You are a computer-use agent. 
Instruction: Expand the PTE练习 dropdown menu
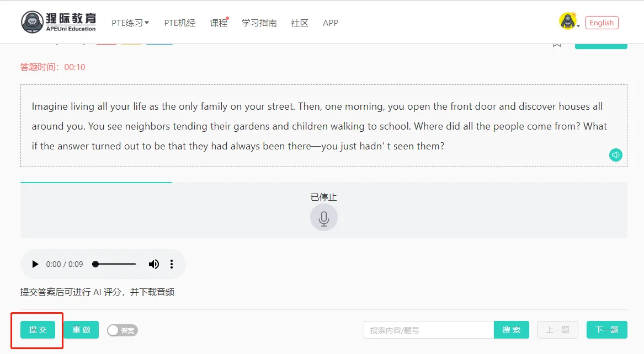[130, 23]
